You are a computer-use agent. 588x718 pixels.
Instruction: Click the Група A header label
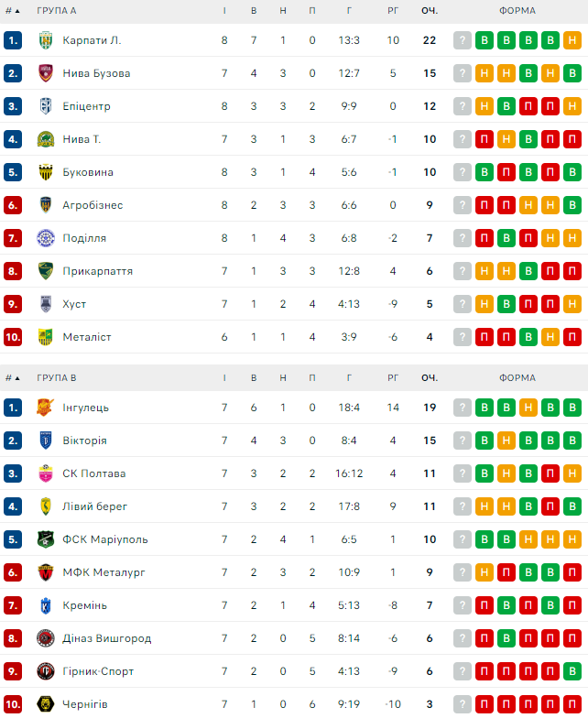(x=57, y=11)
